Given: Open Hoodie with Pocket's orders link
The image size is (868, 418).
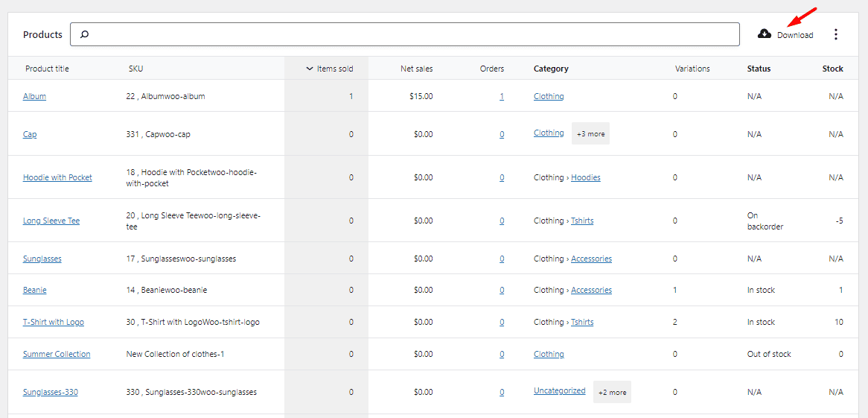Looking at the screenshot, I should (x=502, y=177).
